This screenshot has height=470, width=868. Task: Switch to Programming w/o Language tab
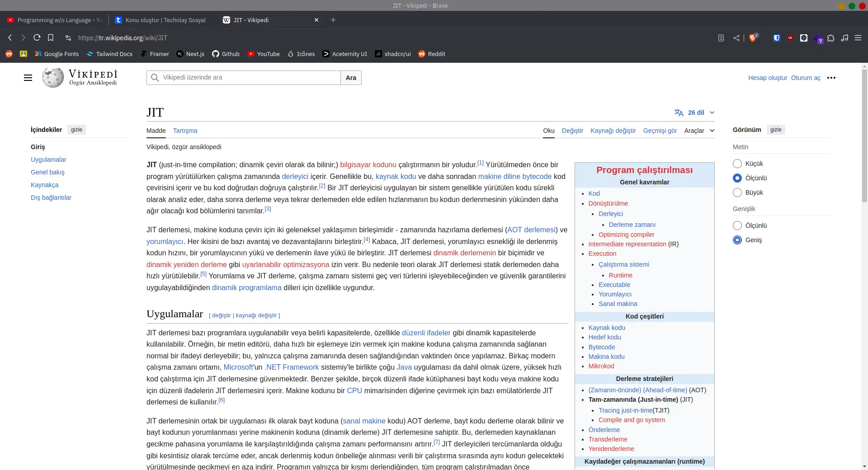54,20
